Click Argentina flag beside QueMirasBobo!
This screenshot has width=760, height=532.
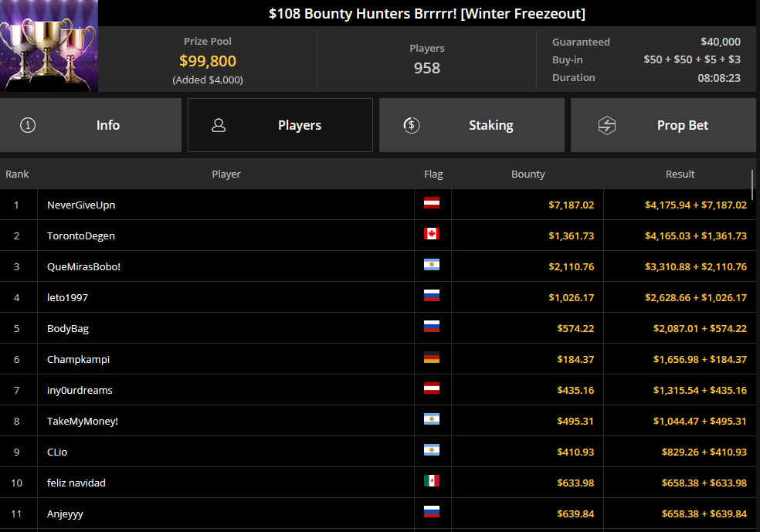coord(432,265)
